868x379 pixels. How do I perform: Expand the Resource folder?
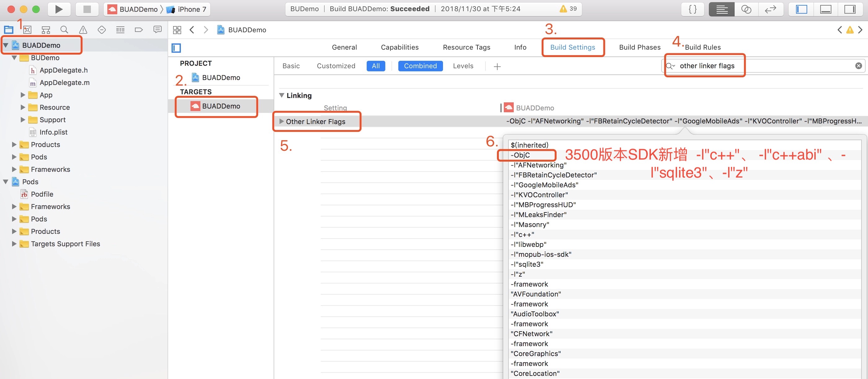(23, 108)
